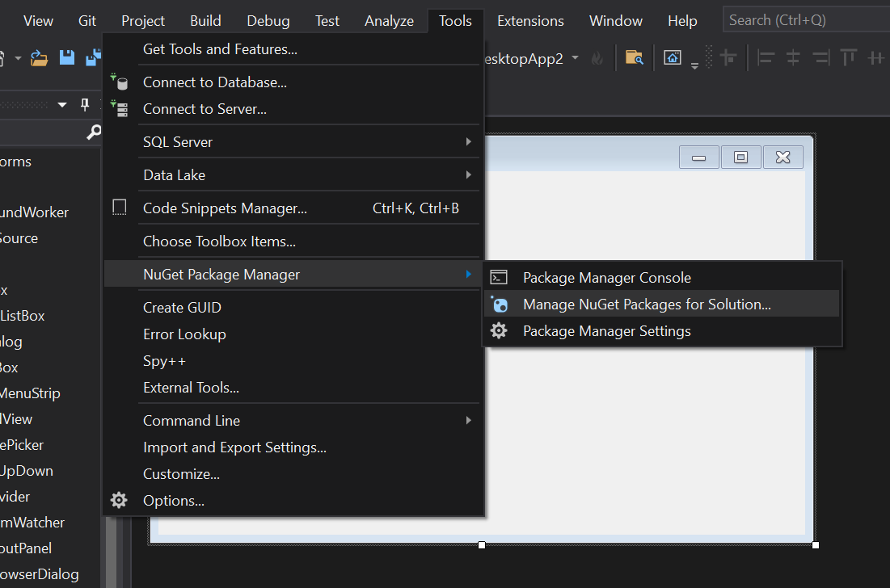Image resolution: width=890 pixels, height=588 pixels.
Task: Expand the SQL Server submenu arrow
Action: pos(468,142)
